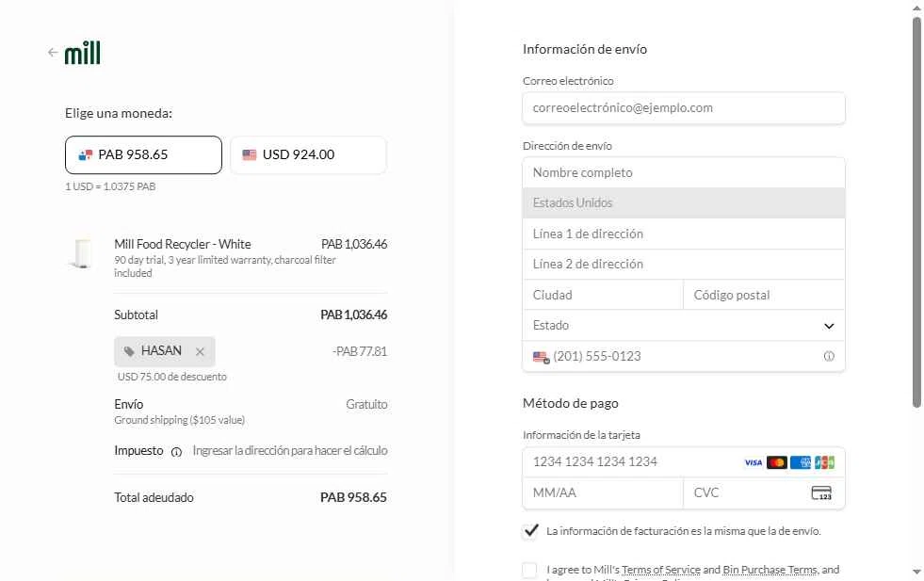Click the Mastercard icon
The width and height of the screenshot is (924, 581).
777,462
